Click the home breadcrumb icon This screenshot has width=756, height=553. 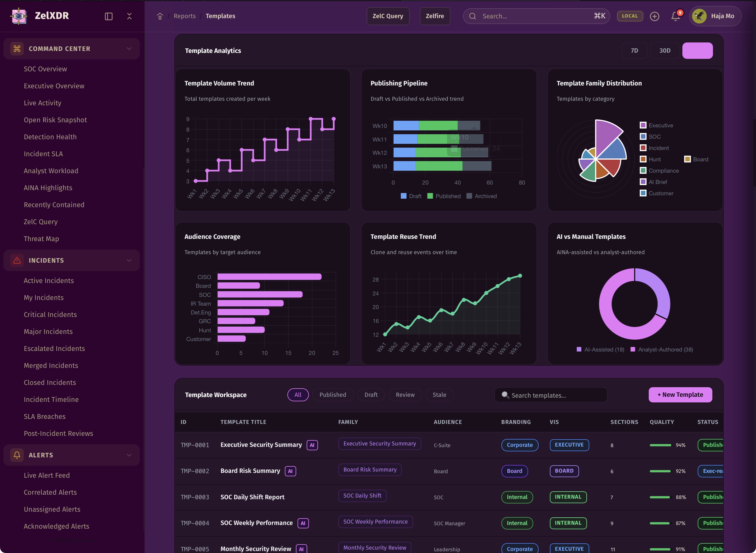point(160,16)
